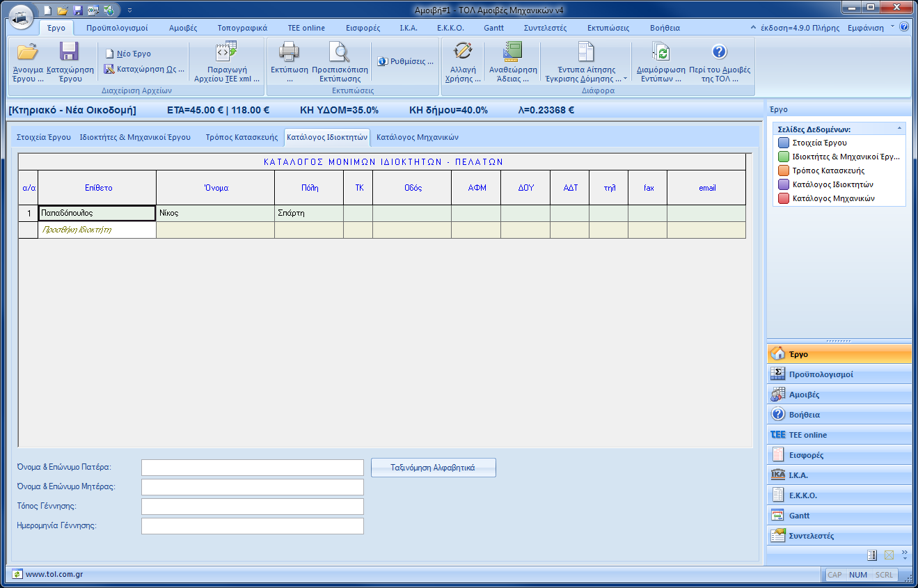Select the Παπαδόπουλος surname cell
The image size is (918, 588).
(97, 213)
